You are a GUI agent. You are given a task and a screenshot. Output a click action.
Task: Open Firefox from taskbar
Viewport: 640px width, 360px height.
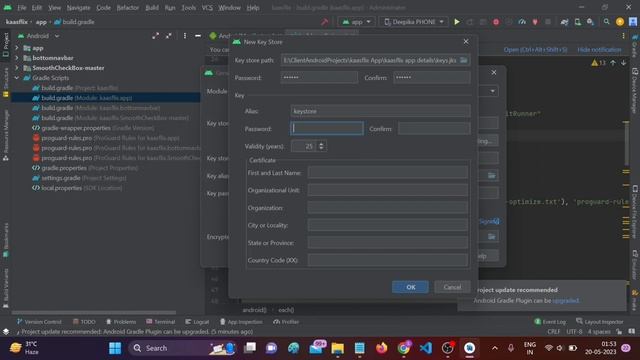click(x=382, y=348)
